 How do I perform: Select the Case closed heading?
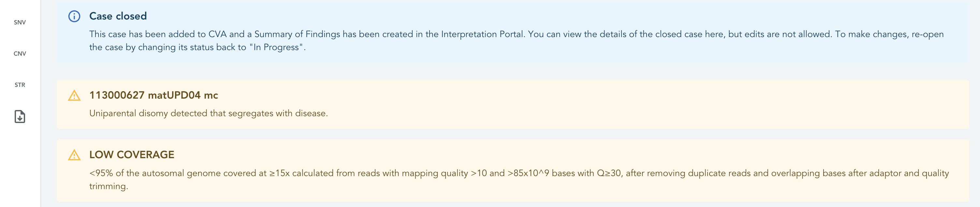pyautogui.click(x=118, y=16)
